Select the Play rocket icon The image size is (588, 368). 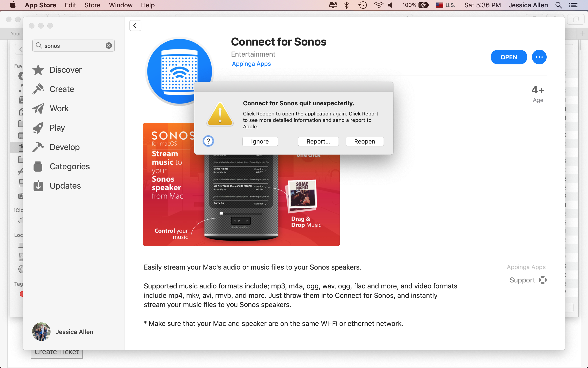[38, 128]
